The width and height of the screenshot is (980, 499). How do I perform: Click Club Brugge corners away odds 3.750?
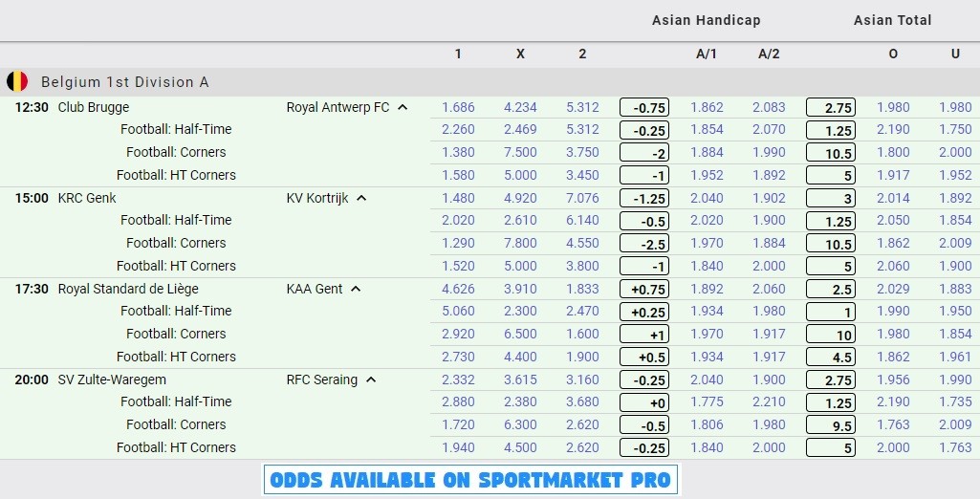click(x=582, y=152)
